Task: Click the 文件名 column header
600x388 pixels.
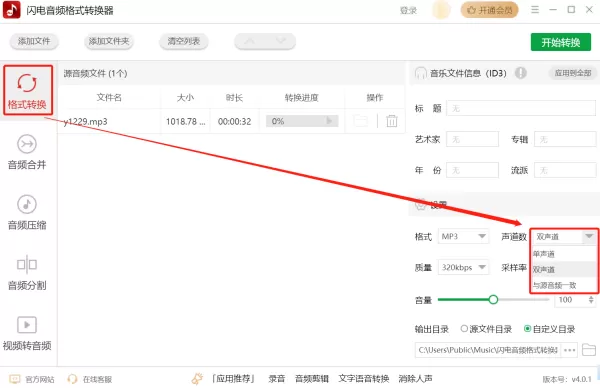Action: click(x=109, y=98)
